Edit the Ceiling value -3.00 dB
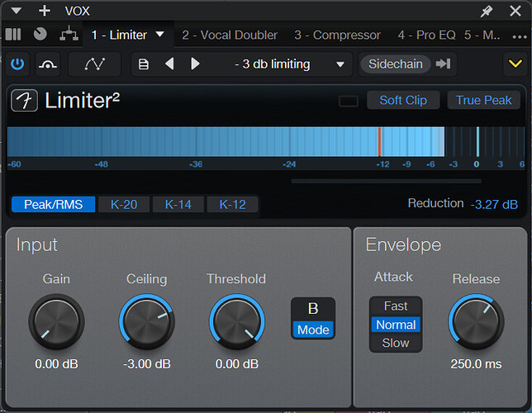The width and height of the screenshot is (532, 413). (x=147, y=363)
